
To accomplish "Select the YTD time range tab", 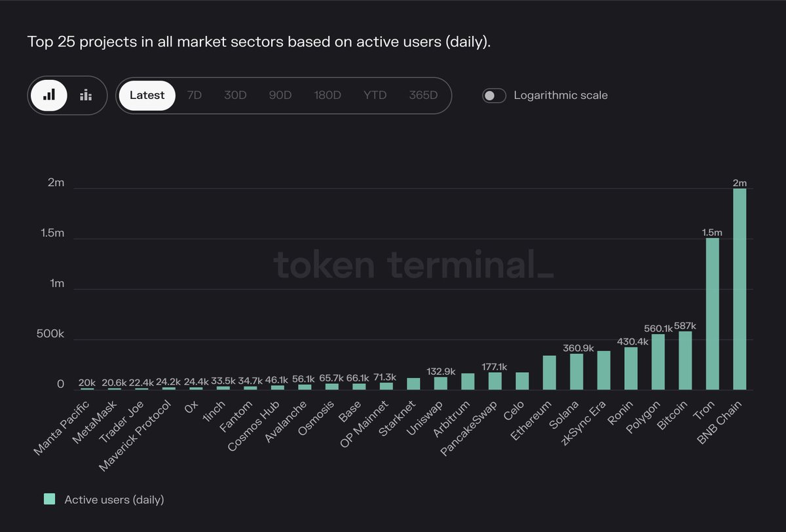I will 375,96.
